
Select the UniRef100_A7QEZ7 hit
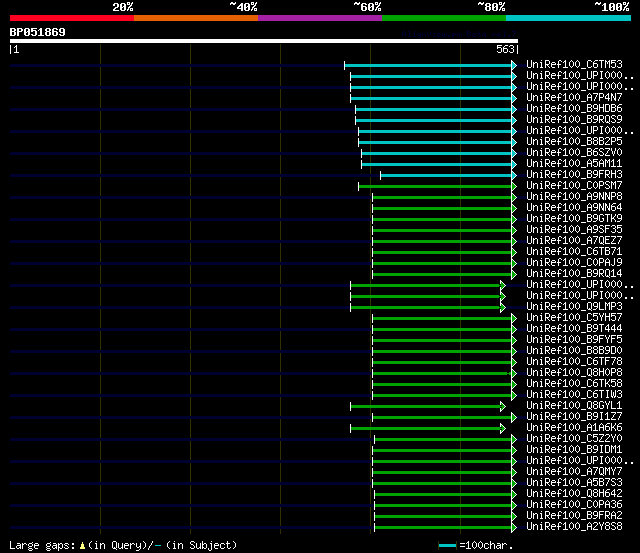[x=574, y=241]
